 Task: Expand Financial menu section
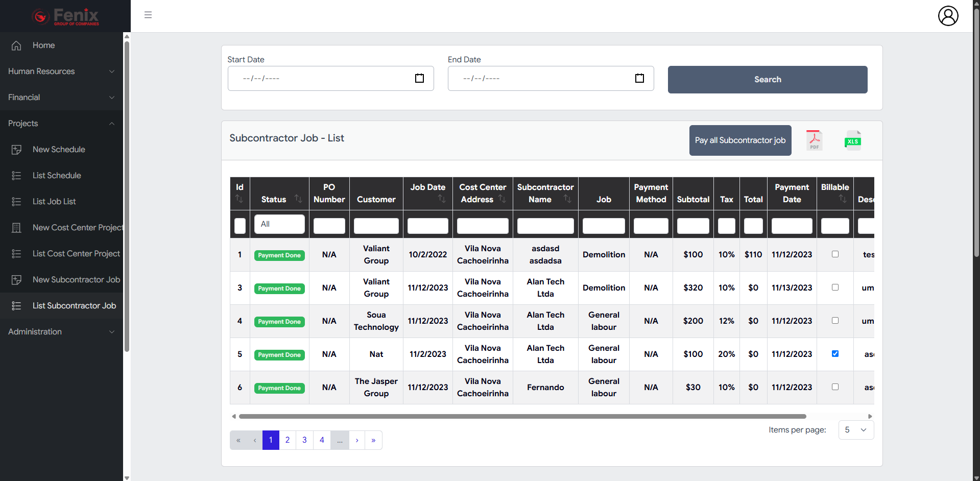pos(61,98)
